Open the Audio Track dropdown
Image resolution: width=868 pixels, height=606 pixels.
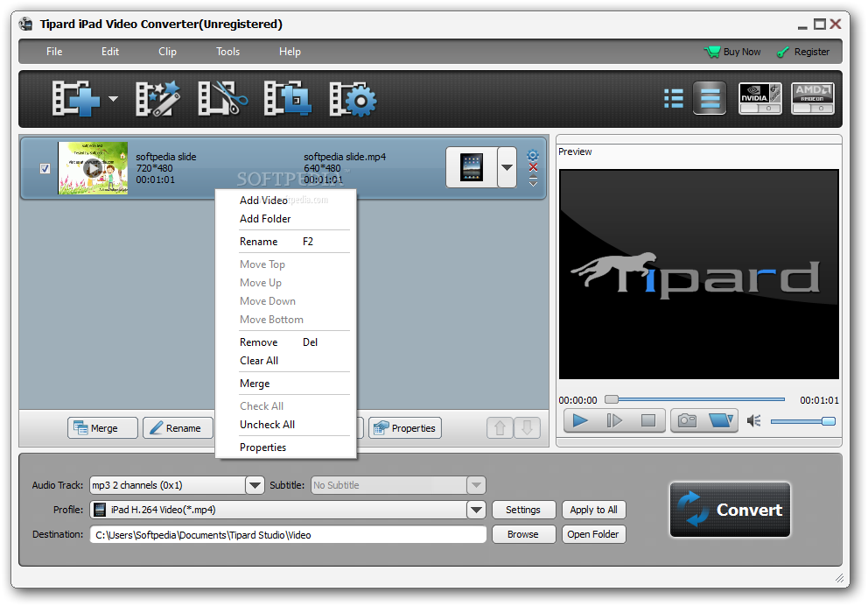(255, 485)
